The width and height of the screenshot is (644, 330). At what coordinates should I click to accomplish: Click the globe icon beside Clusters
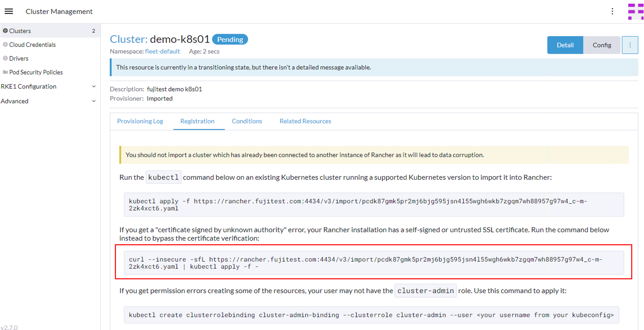[5, 31]
